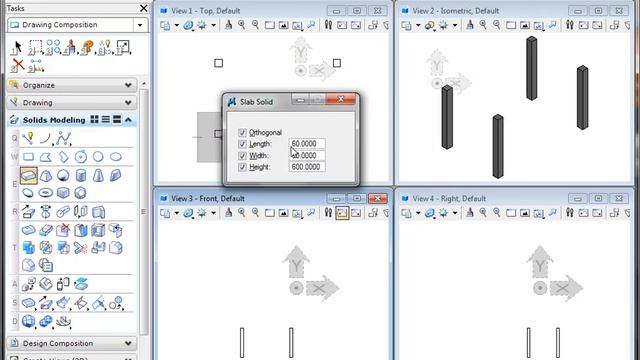Open View Attributes dropdown arrow in View 2

click(418, 25)
